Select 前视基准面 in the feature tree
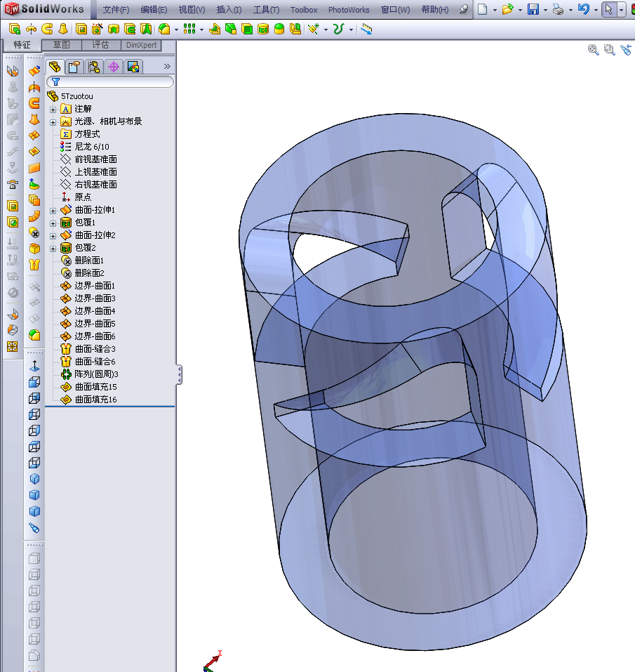 pos(95,159)
